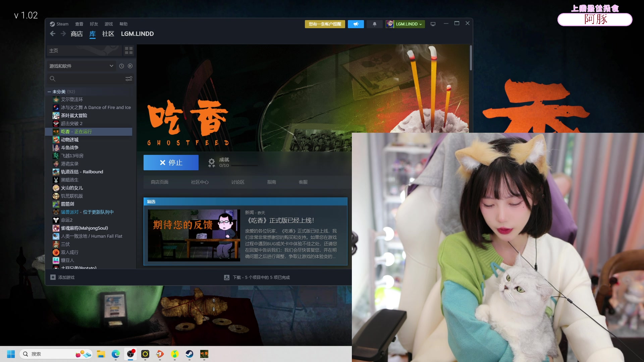This screenshot has width=644, height=362.
Task: Open the notifications bell
Action: pos(375,24)
